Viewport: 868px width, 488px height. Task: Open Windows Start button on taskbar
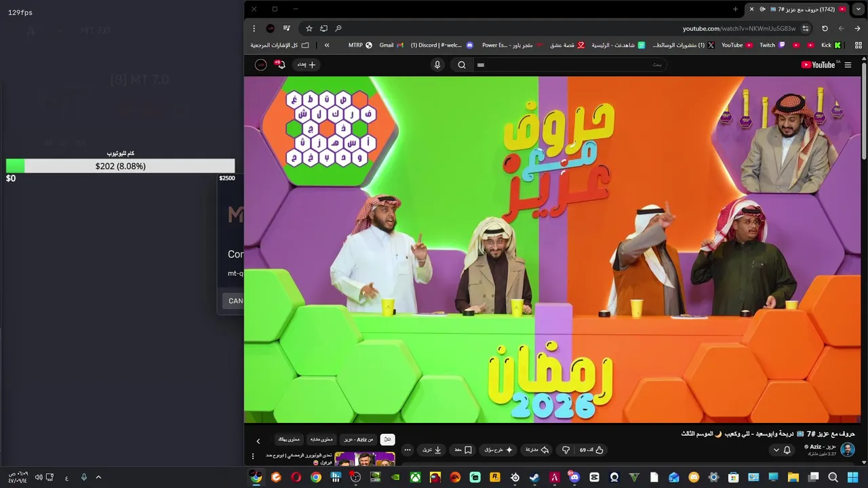pos(852,477)
